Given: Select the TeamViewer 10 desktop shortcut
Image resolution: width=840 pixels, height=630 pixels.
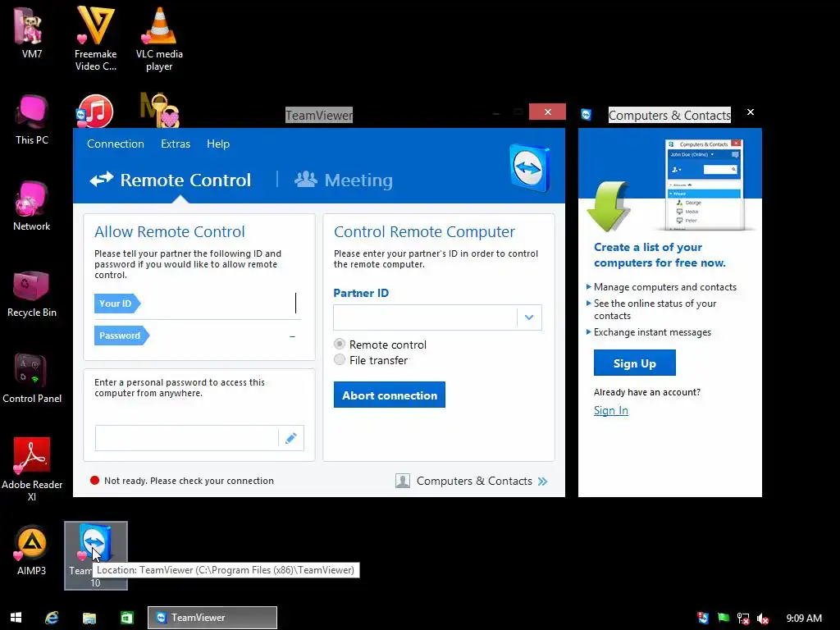Looking at the screenshot, I should tap(96, 555).
